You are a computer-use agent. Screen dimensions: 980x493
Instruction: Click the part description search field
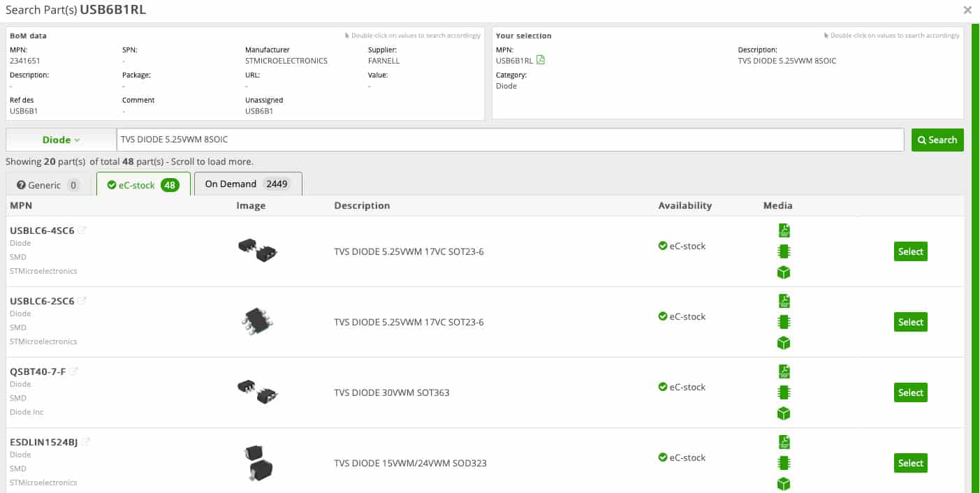click(510, 140)
